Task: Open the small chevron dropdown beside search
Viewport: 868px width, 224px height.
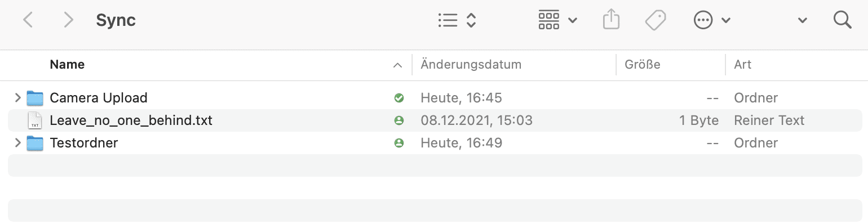Action: pyautogui.click(x=802, y=21)
